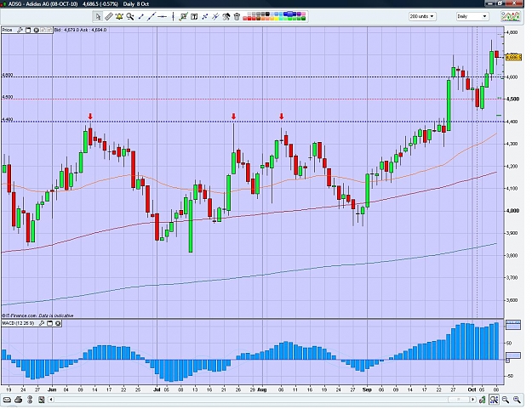
Task: Click the Sep date label on time axis
Action: (x=367, y=389)
